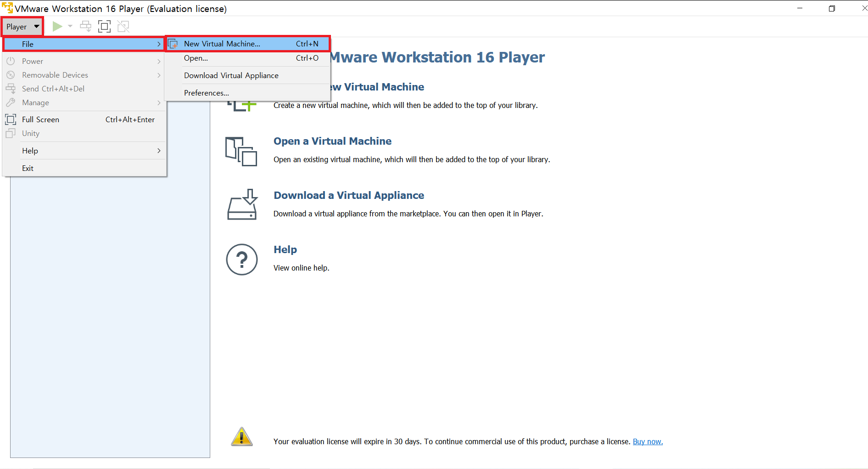This screenshot has height=469, width=868.
Task: Click the Help question mark icon
Action: (242, 260)
